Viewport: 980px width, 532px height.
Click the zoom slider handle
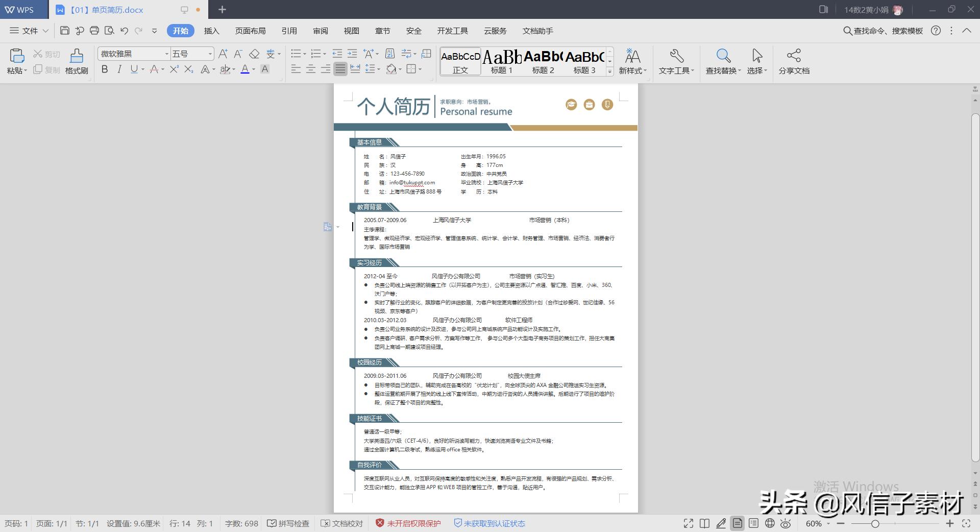875,523
